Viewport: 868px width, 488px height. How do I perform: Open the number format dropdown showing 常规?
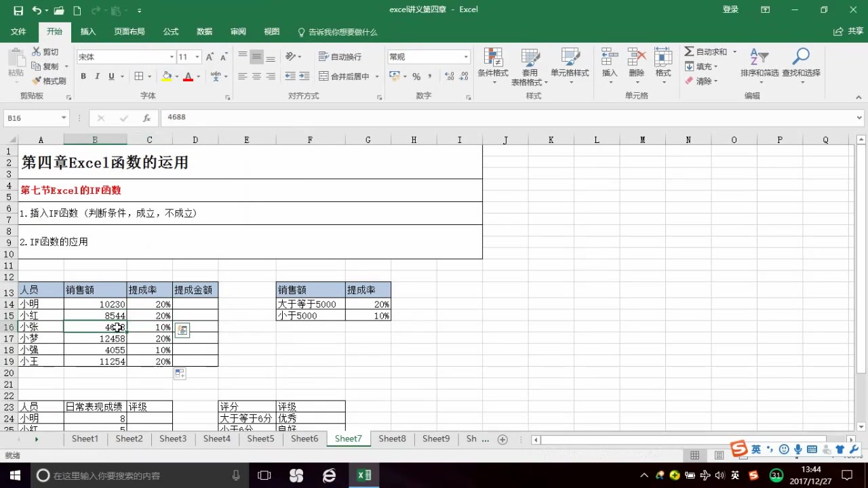(465, 56)
